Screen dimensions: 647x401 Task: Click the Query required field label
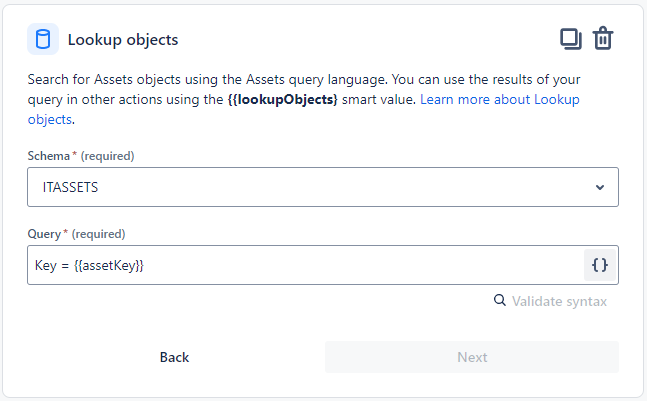pos(76,234)
